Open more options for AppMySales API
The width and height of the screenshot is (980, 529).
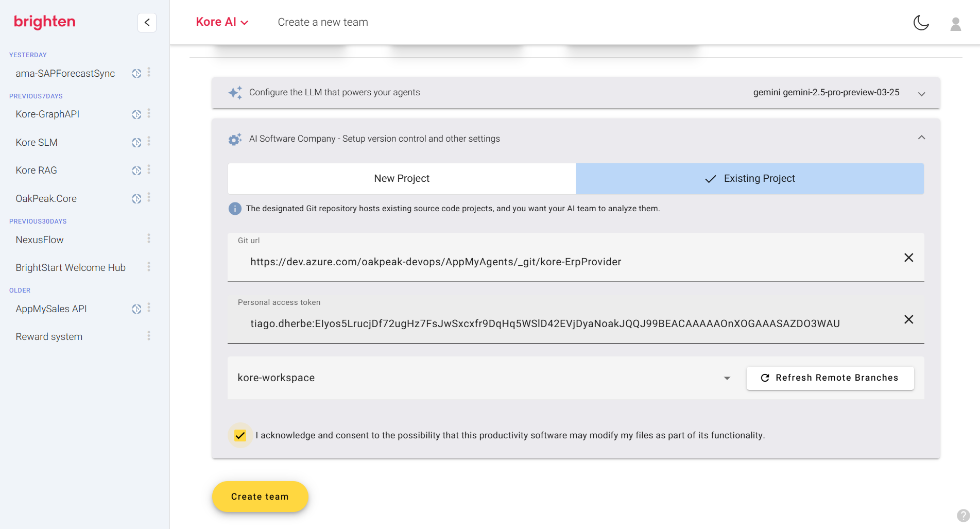click(x=149, y=308)
